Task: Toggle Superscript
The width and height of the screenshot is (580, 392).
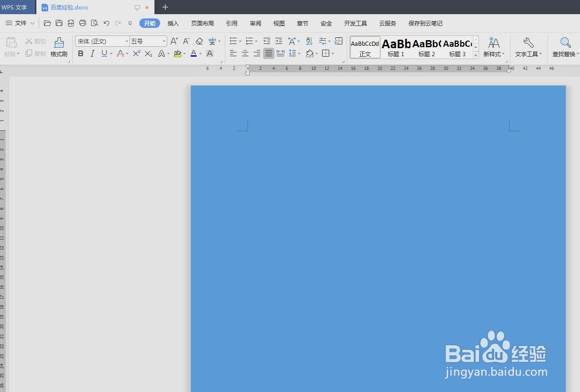Action: (136, 53)
